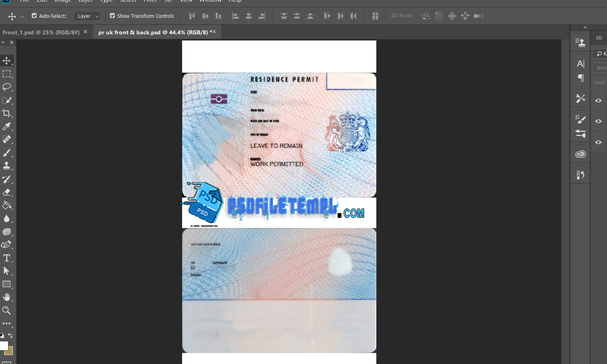Viewport: 607px width, 364px height.
Task: Toggle the Show Transform Controls checkbox
Action: (x=112, y=16)
